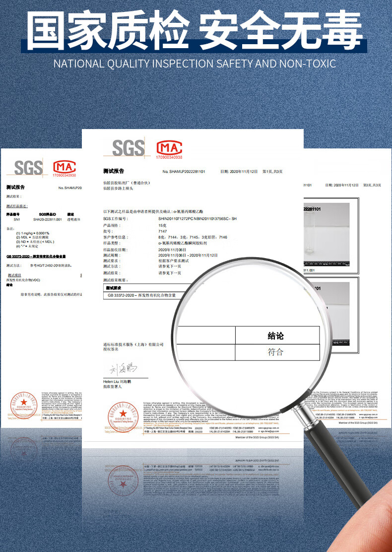This screenshot has width=392, height=552.
Task: Click the batch number value 7147
Action: pyautogui.click(x=163, y=231)
